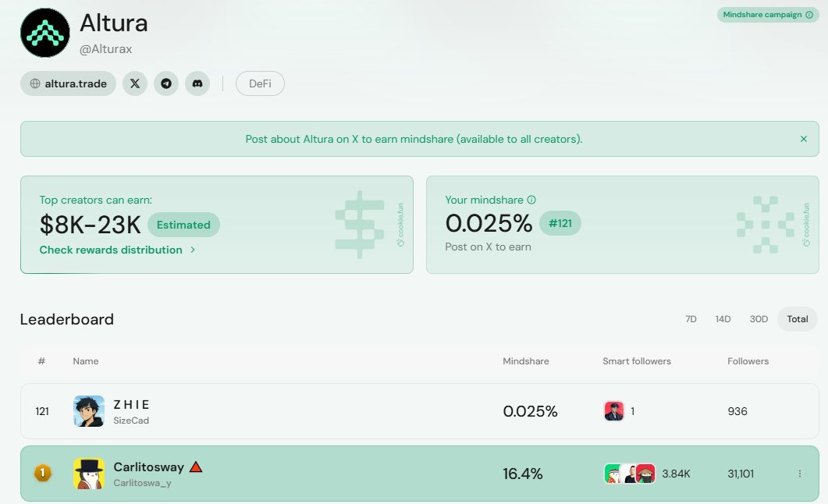Screen dimensions: 828x504
Task: Open Check rewards distribution link
Action: pos(110,250)
